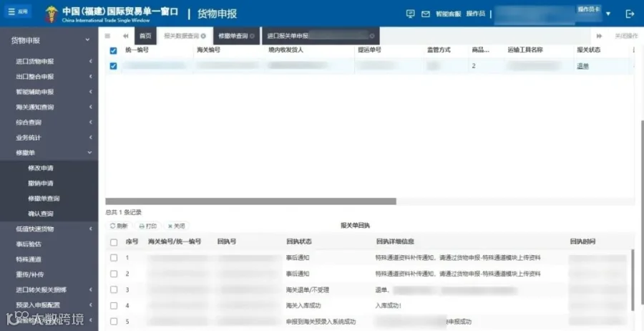Click the 回执状态 column header
This screenshot has width=644, height=331.
(x=299, y=241)
